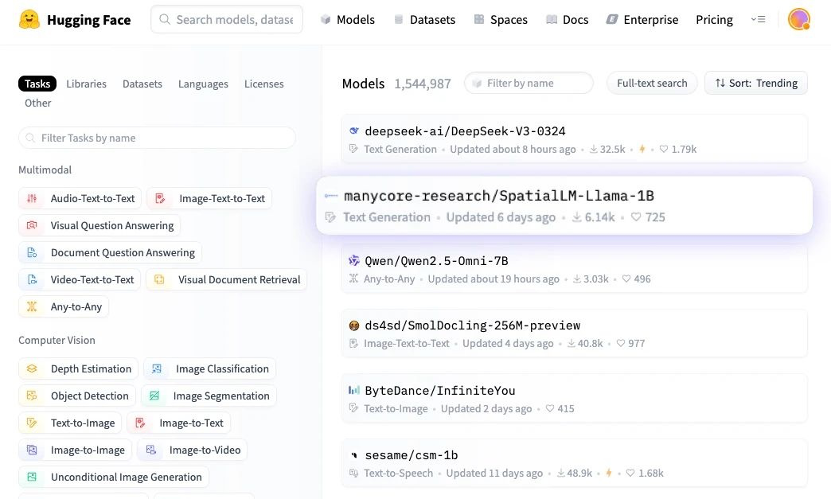Screen dimensions: 832x500
Task: Select the Any-to-Any task icon
Action: click(32, 307)
